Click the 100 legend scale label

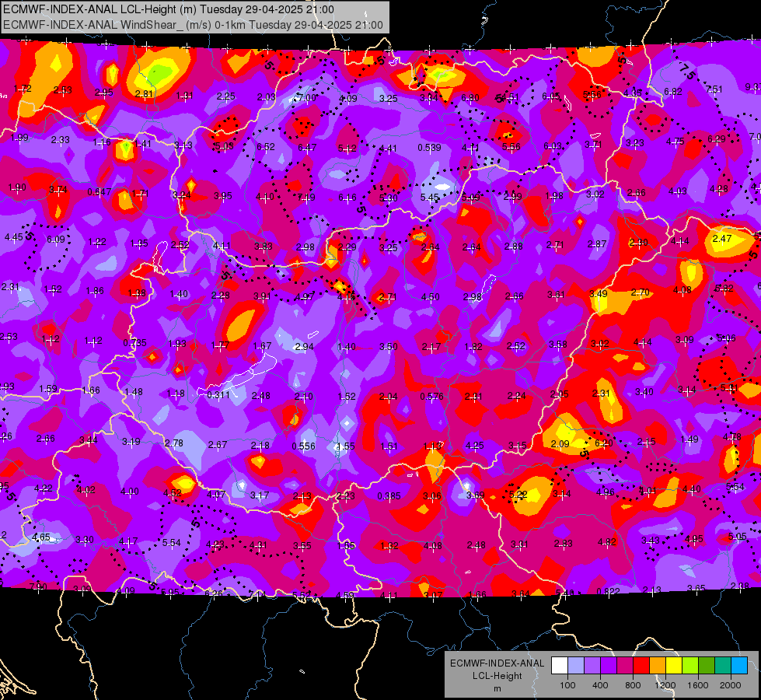(x=567, y=685)
